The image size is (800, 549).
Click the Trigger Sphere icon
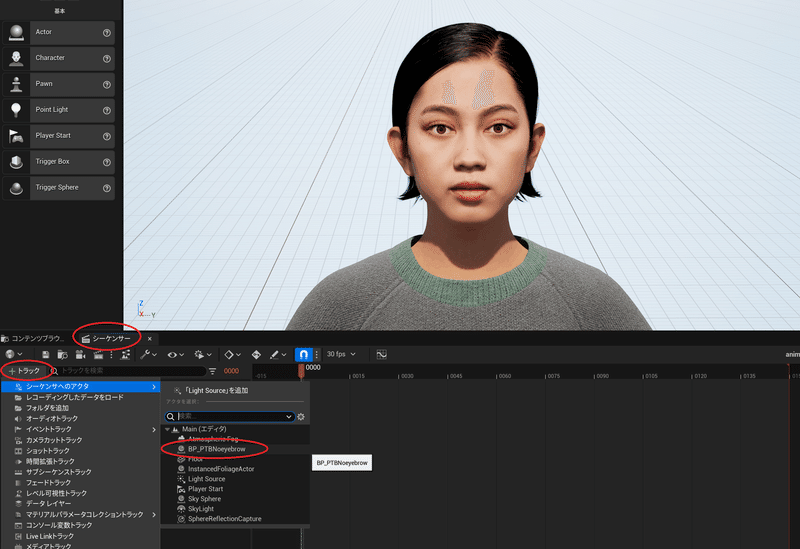click(x=16, y=188)
